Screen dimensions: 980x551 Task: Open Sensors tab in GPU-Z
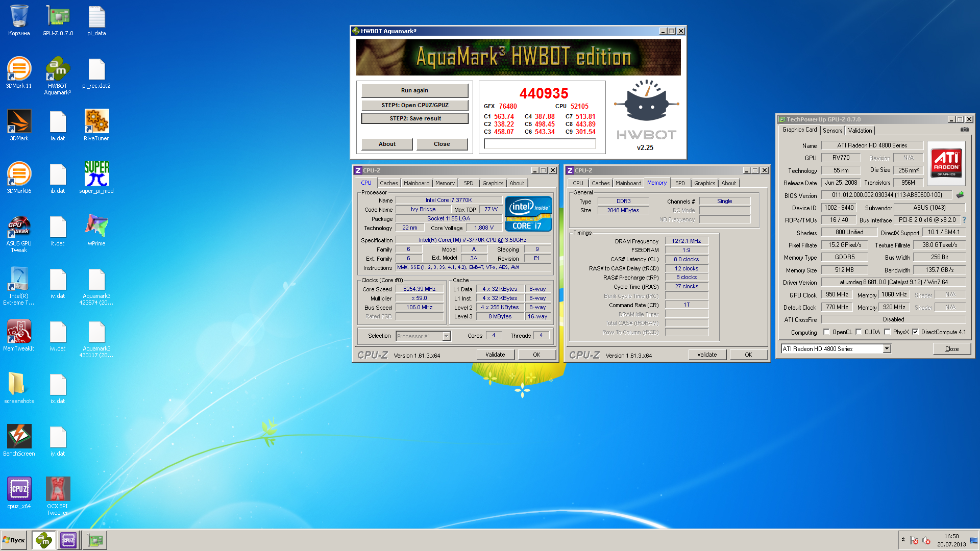click(832, 131)
